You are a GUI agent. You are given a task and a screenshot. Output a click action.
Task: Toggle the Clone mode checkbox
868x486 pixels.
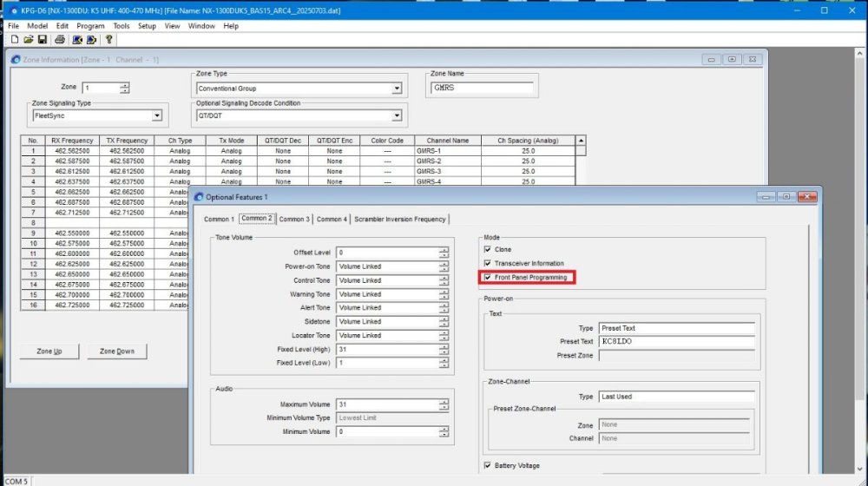coord(488,250)
